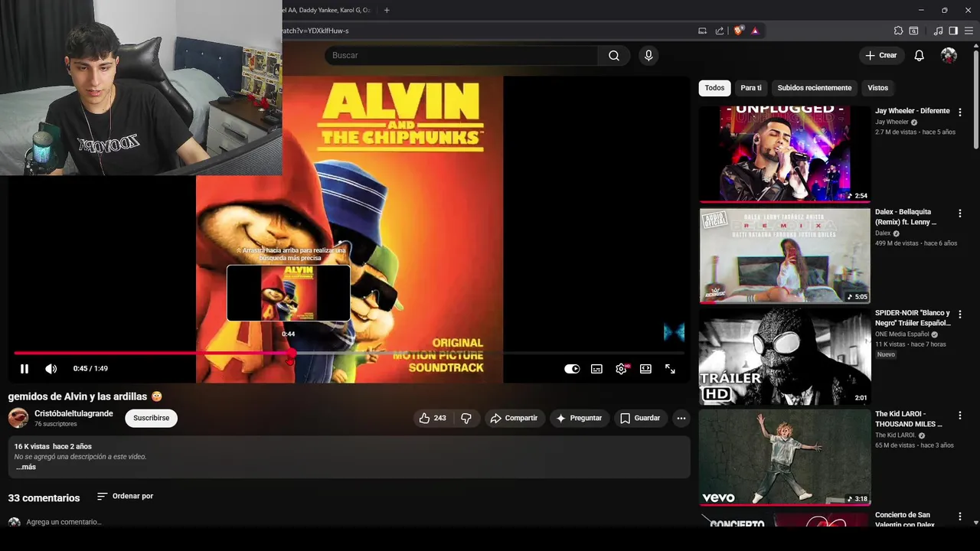
Task: Open options menu for Dalex Bellaquita video
Action: 960,213
